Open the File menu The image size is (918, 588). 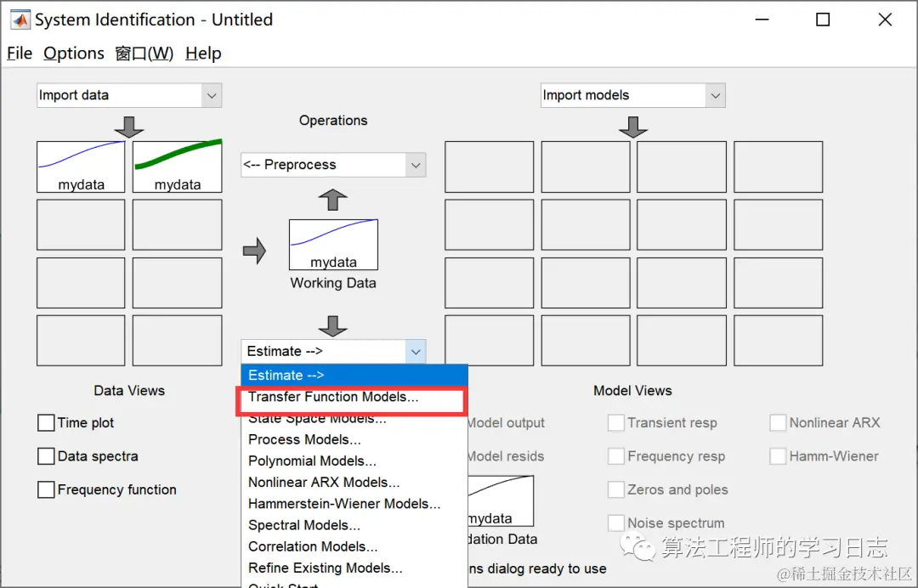pyautogui.click(x=20, y=54)
